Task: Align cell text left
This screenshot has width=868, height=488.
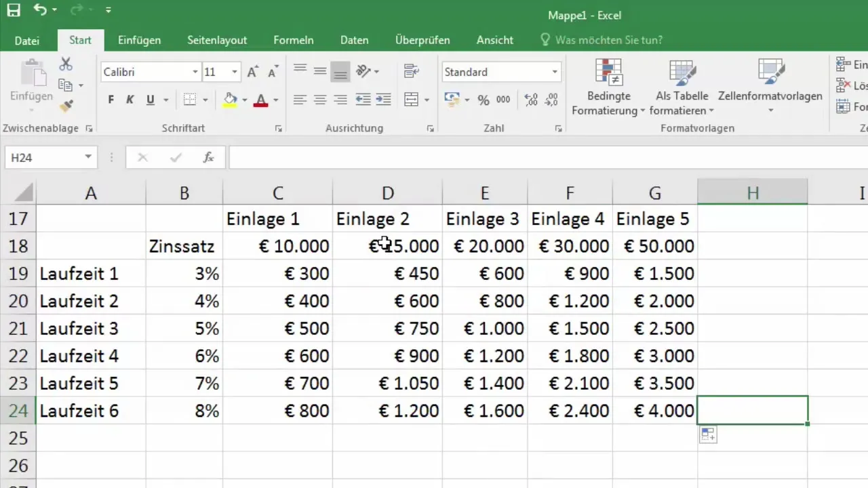Action: click(x=300, y=100)
